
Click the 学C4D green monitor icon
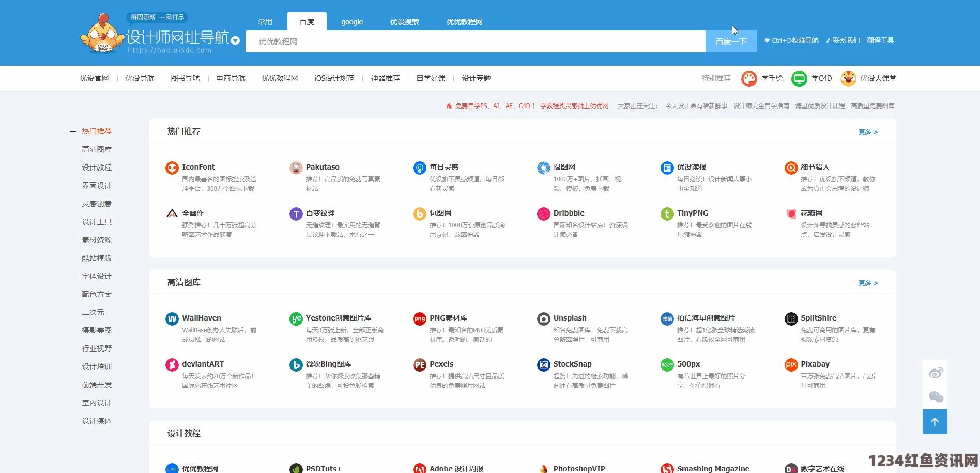click(x=799, y=79)
